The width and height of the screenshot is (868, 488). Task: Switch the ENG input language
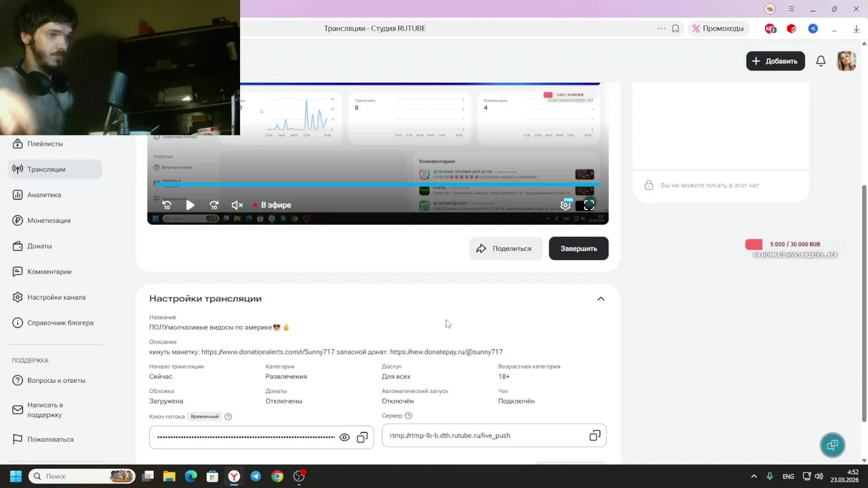[788, 476]
